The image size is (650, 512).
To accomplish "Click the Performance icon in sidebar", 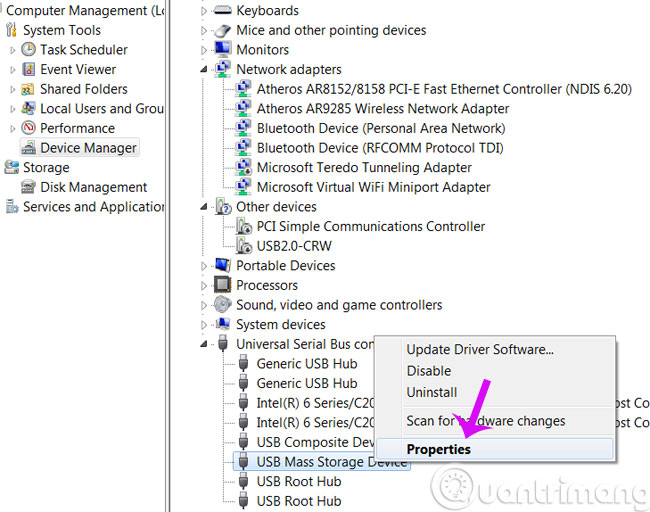I will pos(29,128).
